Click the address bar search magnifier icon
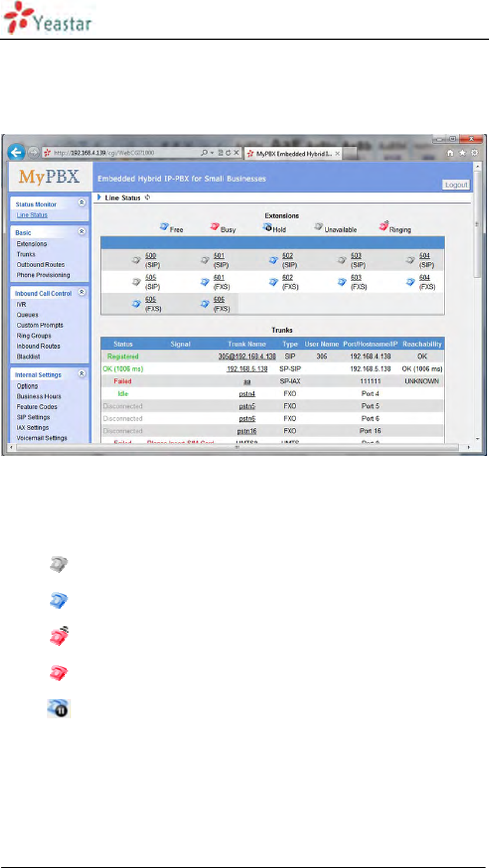The width and height of the screenshot is (489, 868). click(203, 153)
